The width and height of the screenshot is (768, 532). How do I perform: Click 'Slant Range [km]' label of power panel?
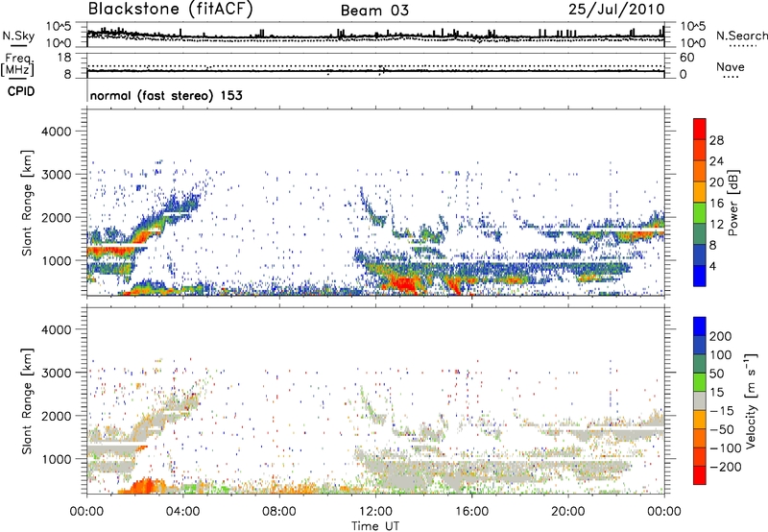click(28, 203)
